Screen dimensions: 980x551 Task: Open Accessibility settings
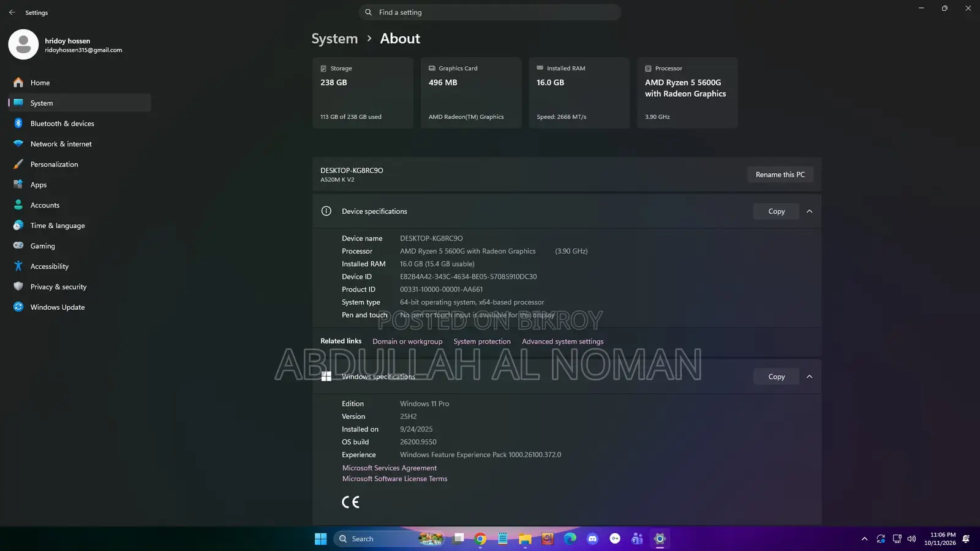(x=80, y=266)
